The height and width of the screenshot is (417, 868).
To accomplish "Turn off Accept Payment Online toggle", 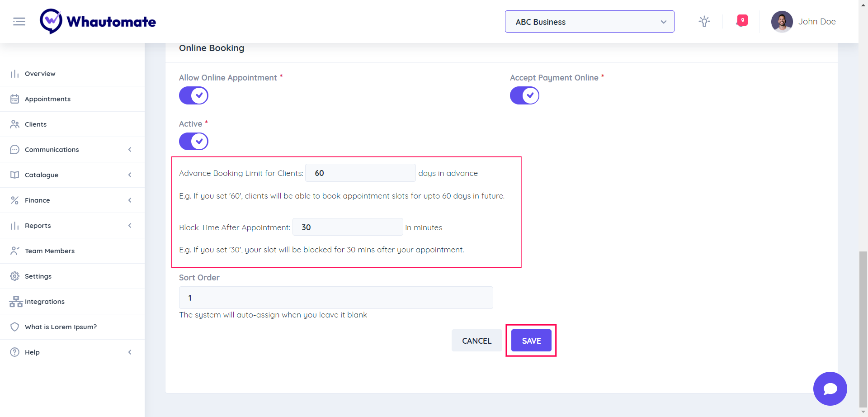I will [524, 95].
